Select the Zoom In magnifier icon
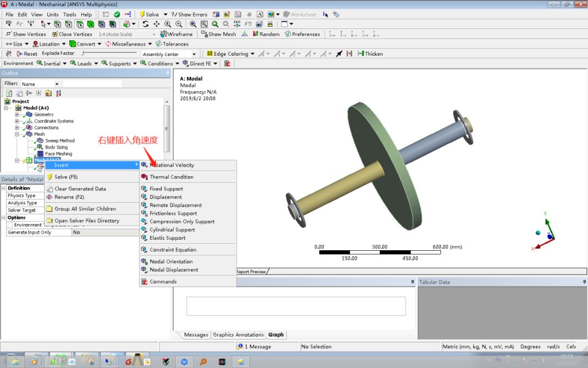 [178, 23]
